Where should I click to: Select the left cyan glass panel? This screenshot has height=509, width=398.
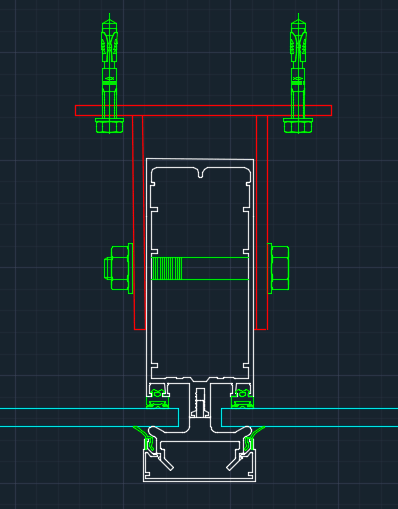coord(89,417)
